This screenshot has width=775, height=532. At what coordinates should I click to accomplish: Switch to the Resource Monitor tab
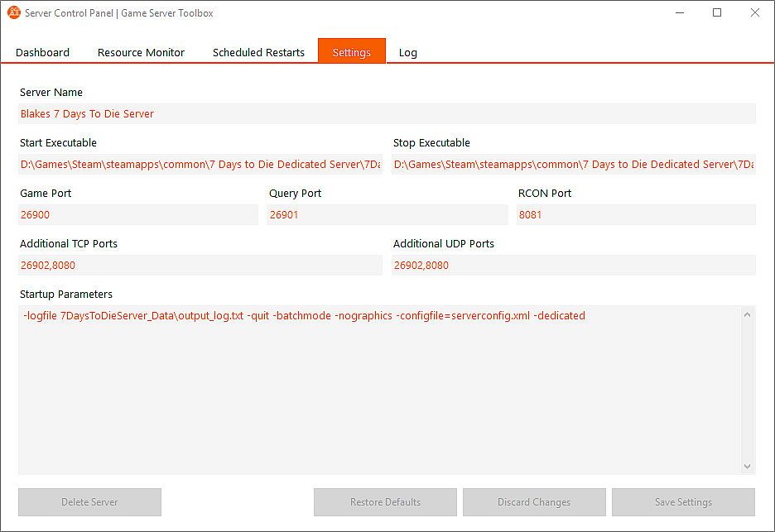click(x=141, y=52)
